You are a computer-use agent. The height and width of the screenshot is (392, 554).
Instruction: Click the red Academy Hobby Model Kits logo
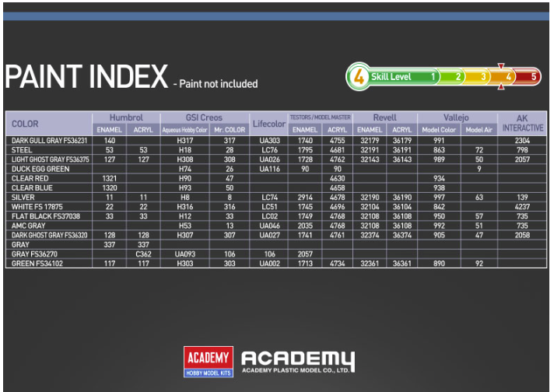208,362
